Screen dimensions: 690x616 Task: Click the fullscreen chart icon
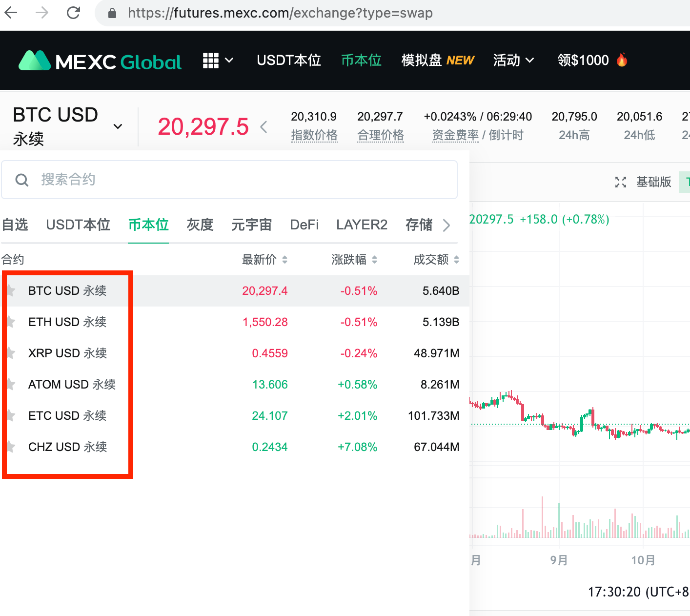620,182
